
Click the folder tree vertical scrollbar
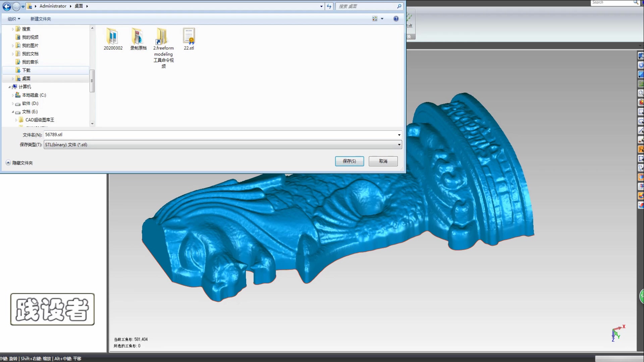point(92,81)
